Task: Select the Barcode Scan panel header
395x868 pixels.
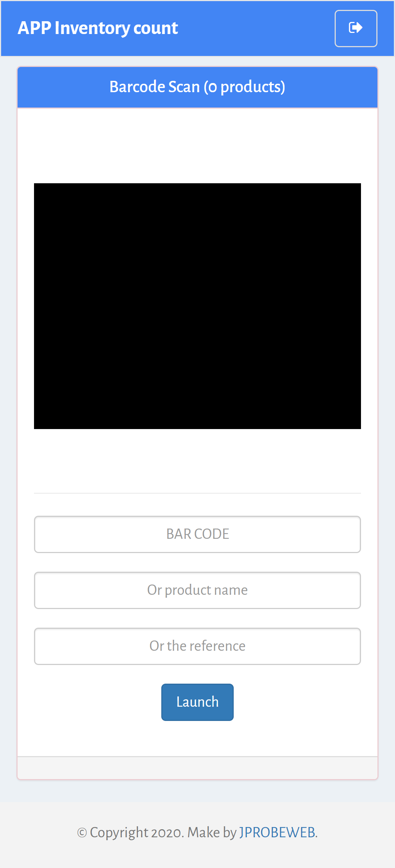Action: (x=197, y=87)
